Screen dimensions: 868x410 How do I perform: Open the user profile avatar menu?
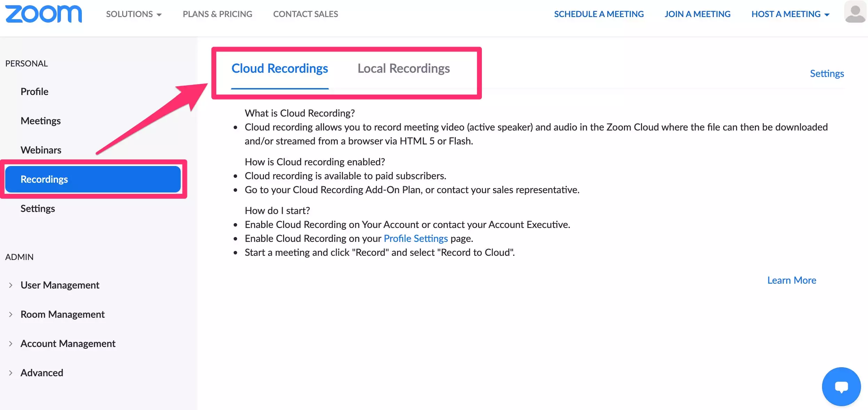(x=855, y=12)
